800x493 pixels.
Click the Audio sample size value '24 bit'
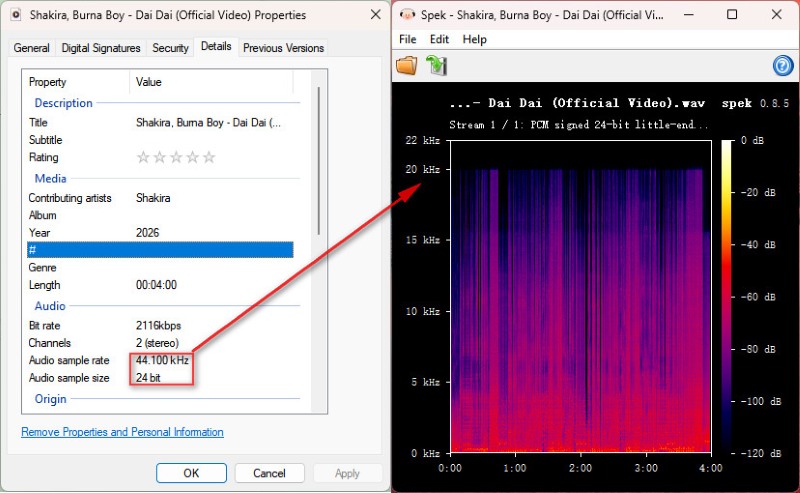[x=148, y=378]
